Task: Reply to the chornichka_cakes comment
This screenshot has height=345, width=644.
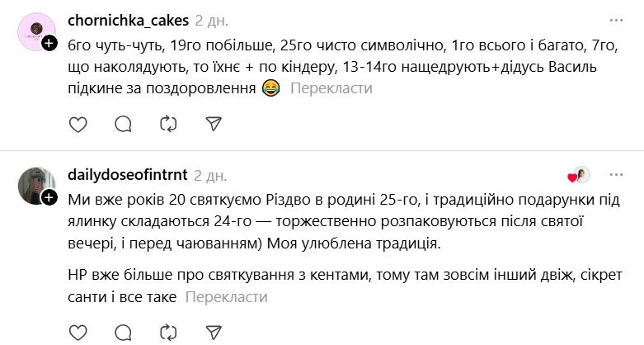Action: pos(123,124)
